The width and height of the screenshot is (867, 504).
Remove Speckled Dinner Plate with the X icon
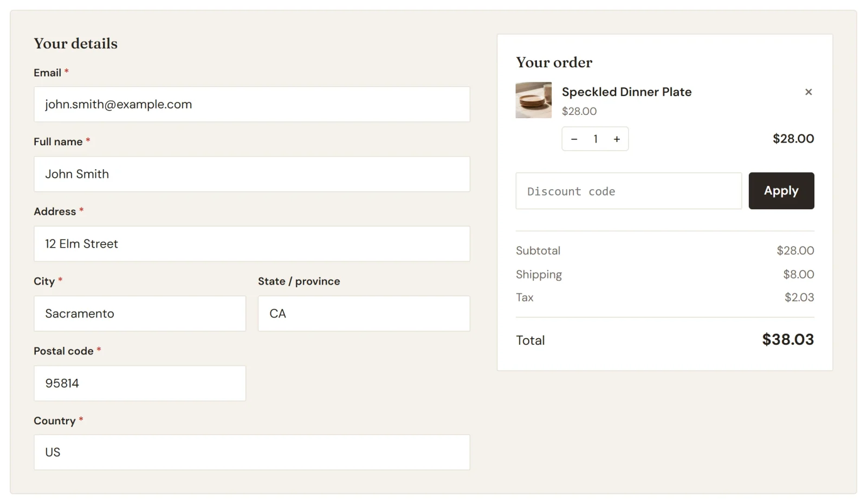(808, 92)
